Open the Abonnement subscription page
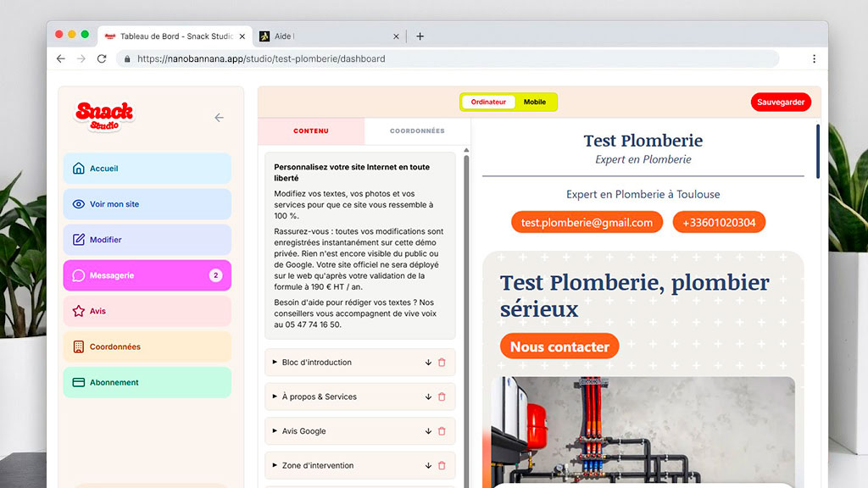868x488 pixels. (147, 382)
